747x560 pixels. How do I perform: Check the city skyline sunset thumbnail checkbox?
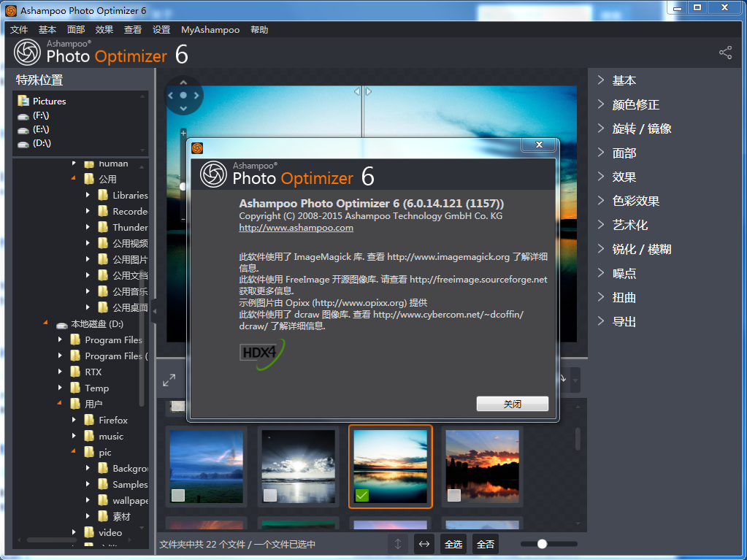(454, 496)
